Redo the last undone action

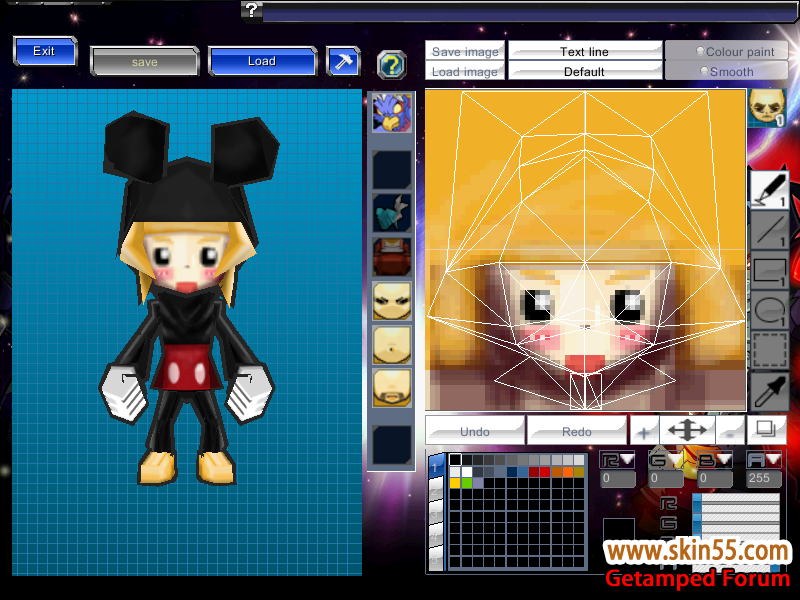[x=577, y=431]
